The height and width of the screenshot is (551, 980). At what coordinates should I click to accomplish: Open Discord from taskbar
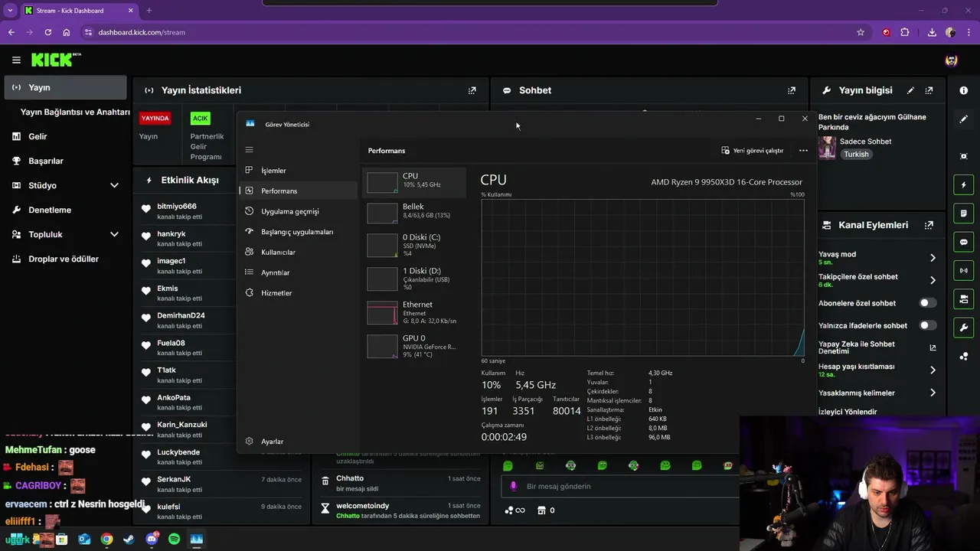pos(152,539)
